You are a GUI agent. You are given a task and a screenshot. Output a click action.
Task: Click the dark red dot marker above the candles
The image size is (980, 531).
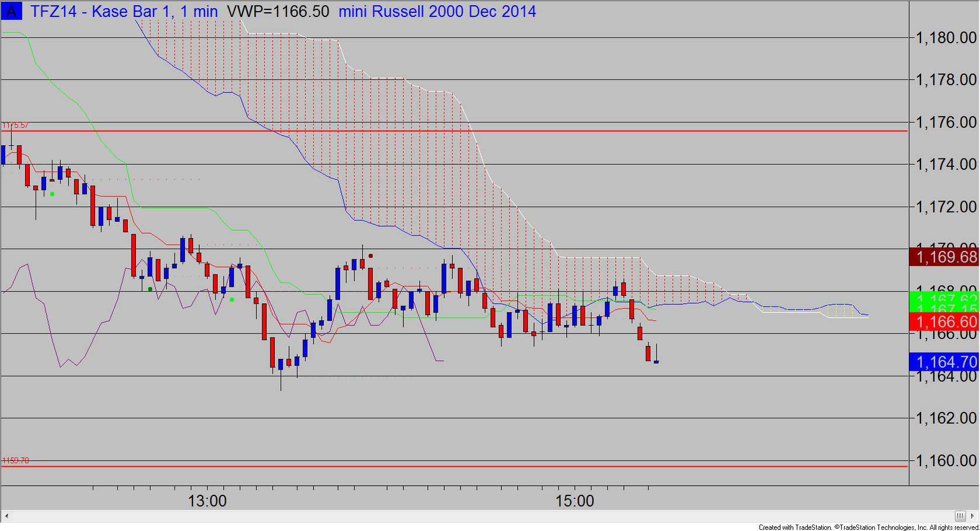click(371, 256)
